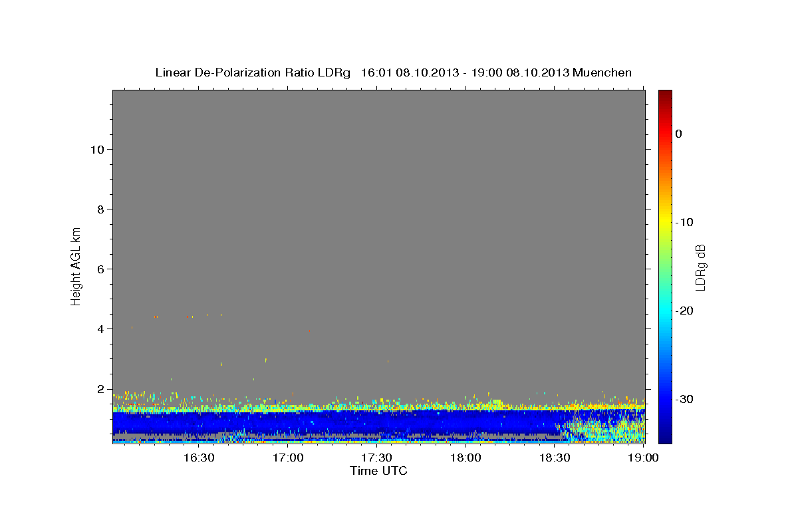Click the '4' height tick label
This screenshot has height=532, width=798.
[x=100, y=329]
